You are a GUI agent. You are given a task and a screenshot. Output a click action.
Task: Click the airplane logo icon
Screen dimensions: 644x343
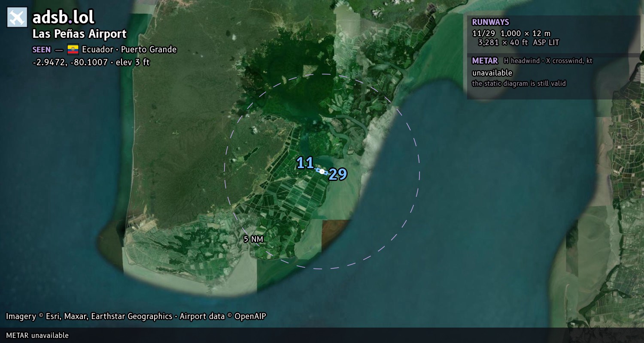coord(17,18)
